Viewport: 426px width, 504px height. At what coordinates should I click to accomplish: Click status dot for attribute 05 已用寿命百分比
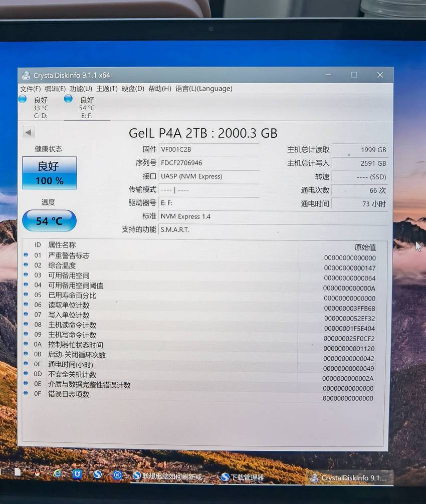pos(26,295)
